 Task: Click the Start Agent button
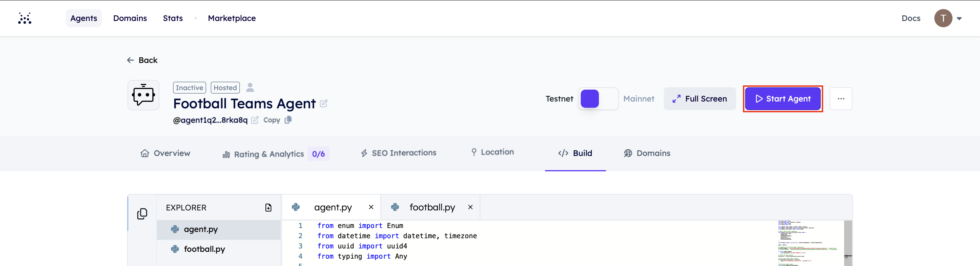783,99
